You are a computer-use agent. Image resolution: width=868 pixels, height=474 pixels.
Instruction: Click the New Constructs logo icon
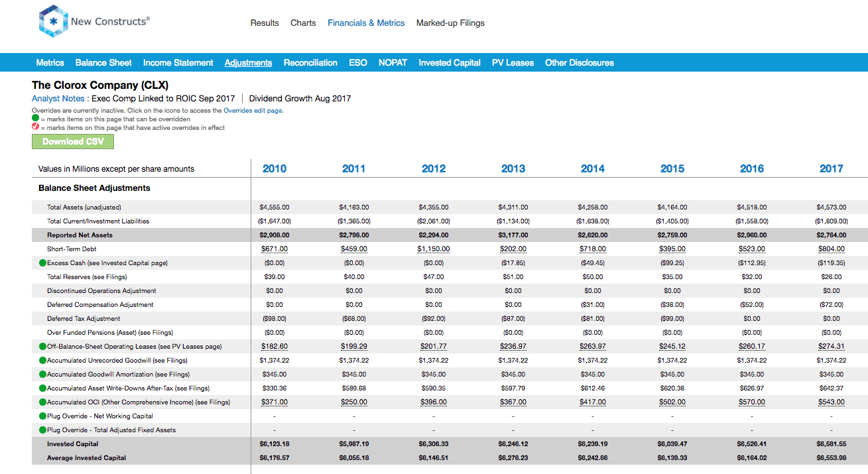pos(53,22)
